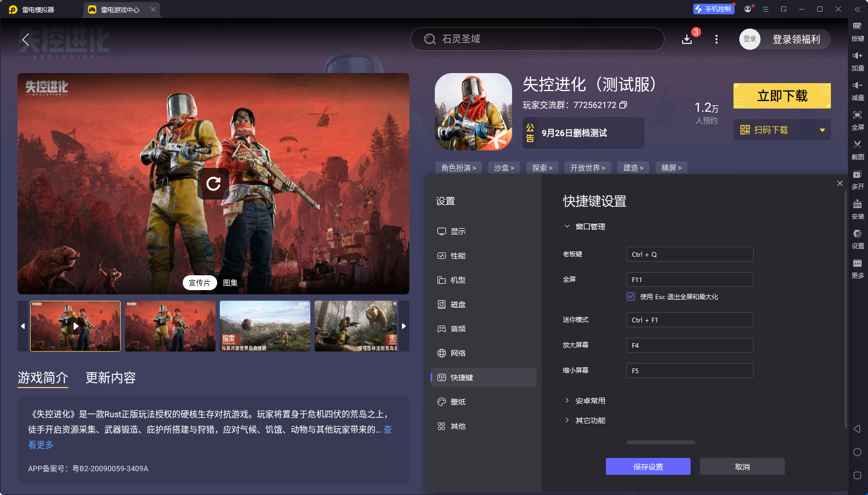Open the 角色扮演 tag
The image size is (868, 495).
459,168
